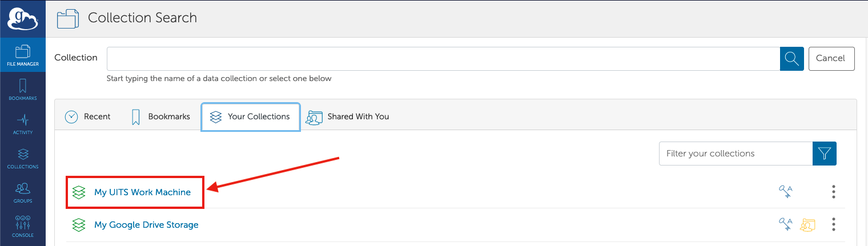Image resolution: width=868 pixels, height=246 pixels.
Task: Open Console in left sidebar
Action: point(23,227)
